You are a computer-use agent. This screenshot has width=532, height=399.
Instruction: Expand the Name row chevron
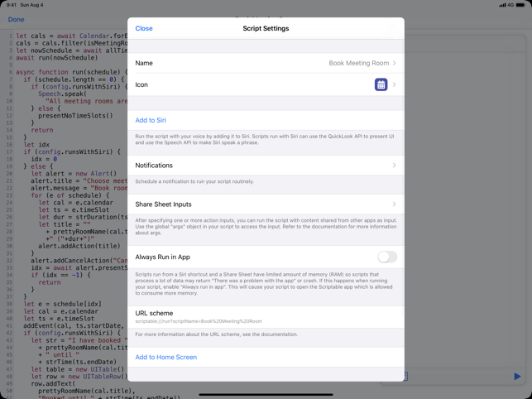click(x=395, y=63)
